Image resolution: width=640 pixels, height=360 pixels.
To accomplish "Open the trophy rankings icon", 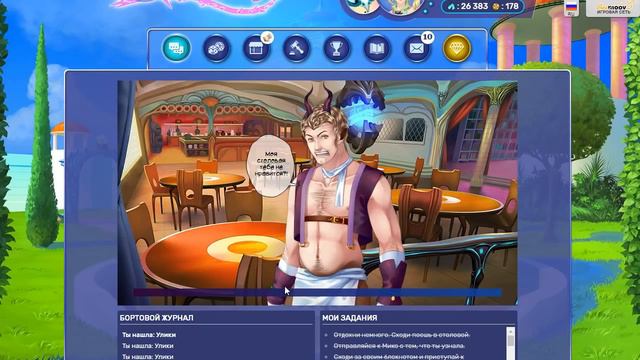I will [336, 49].
